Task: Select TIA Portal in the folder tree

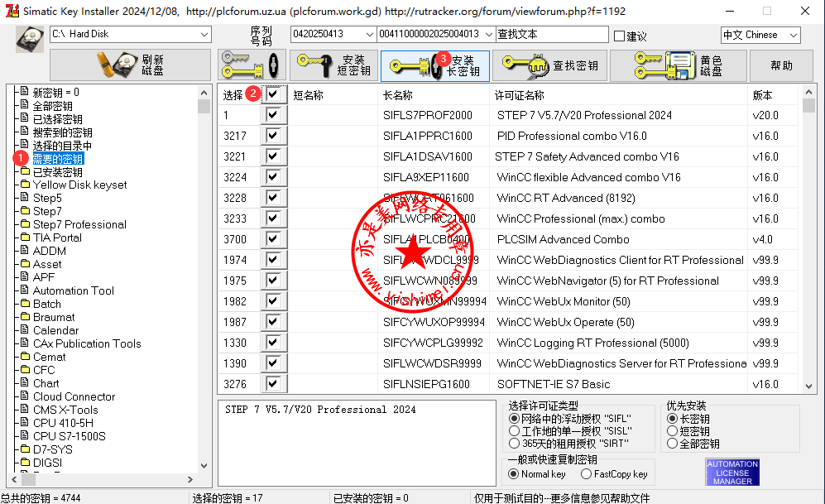Action: click(x=57, y=238)
